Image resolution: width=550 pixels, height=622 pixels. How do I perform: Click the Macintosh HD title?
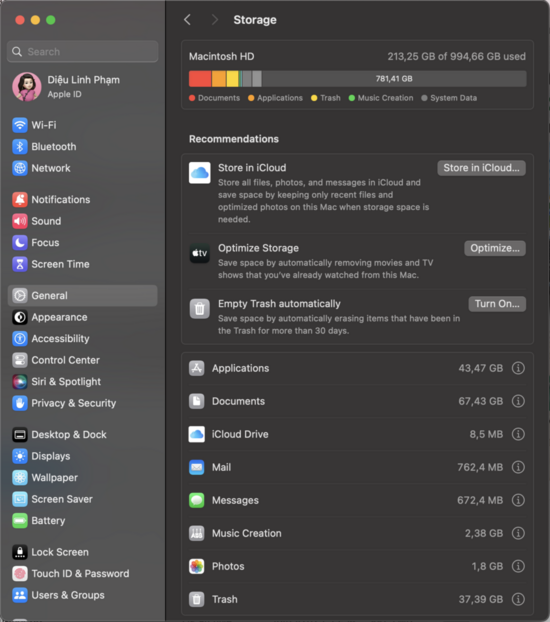(221, 56)
